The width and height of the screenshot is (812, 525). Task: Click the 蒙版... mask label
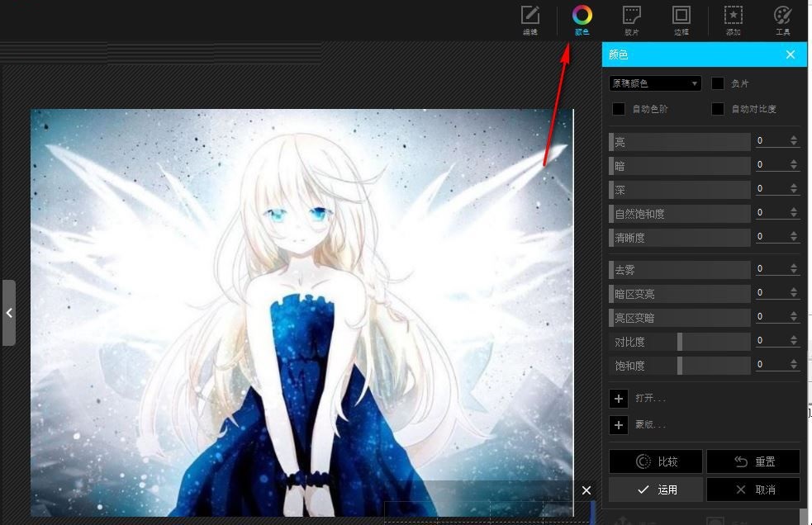click(650, 424)
